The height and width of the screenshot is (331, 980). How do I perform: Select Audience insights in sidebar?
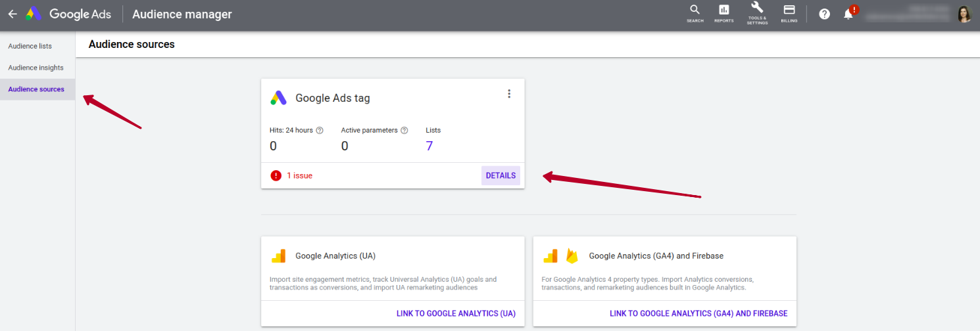(37, 68)
